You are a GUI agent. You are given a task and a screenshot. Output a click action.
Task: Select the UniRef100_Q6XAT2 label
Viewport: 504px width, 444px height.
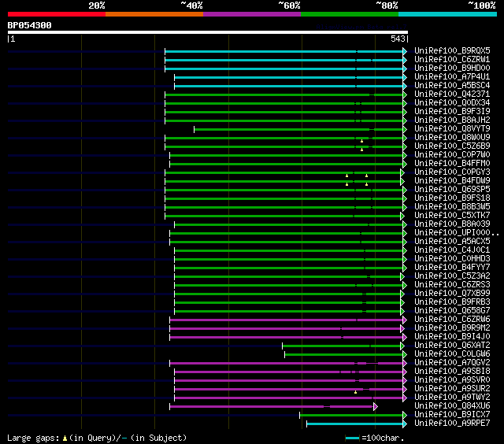tap(452, 346)
